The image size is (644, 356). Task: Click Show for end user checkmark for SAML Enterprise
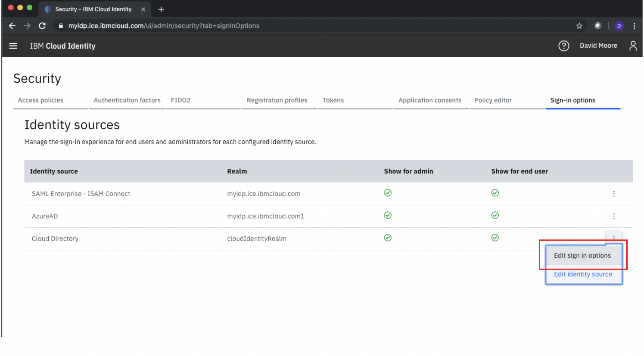point(495,193)
